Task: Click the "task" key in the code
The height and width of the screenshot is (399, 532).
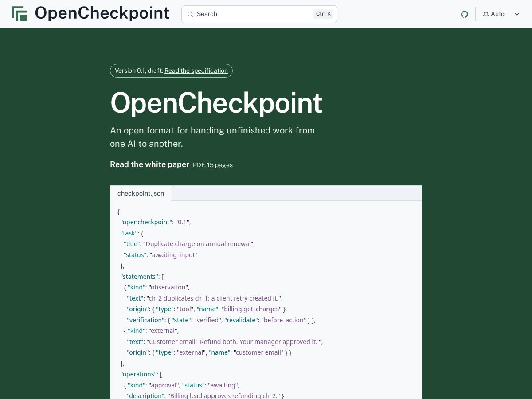Action: pyautogui.click(x=129, y=233)
